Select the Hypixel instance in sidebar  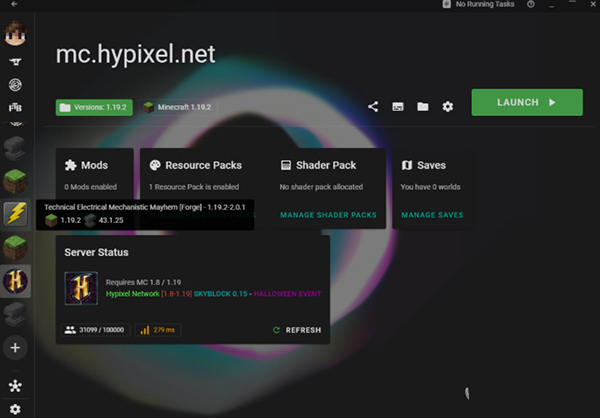(x=16, y=282)
